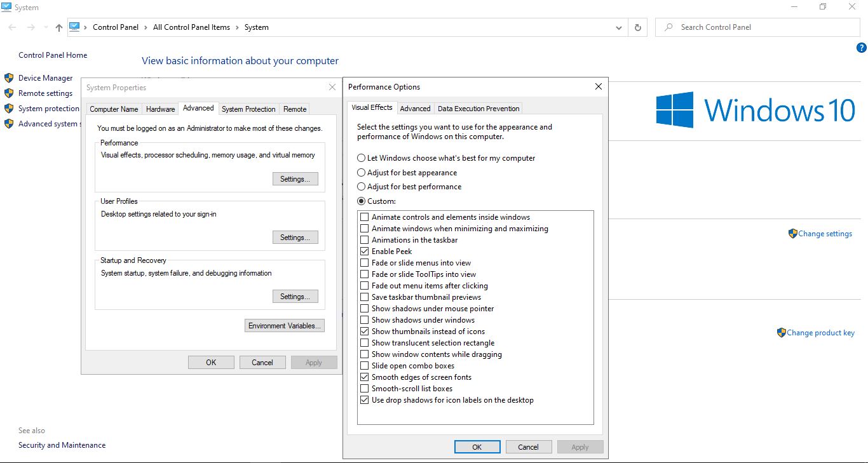Image resolution: width=868 pixels, height=463 pixels.
Task: Check Animate windows when minimizing and maximizing
Action: [365, 229]
